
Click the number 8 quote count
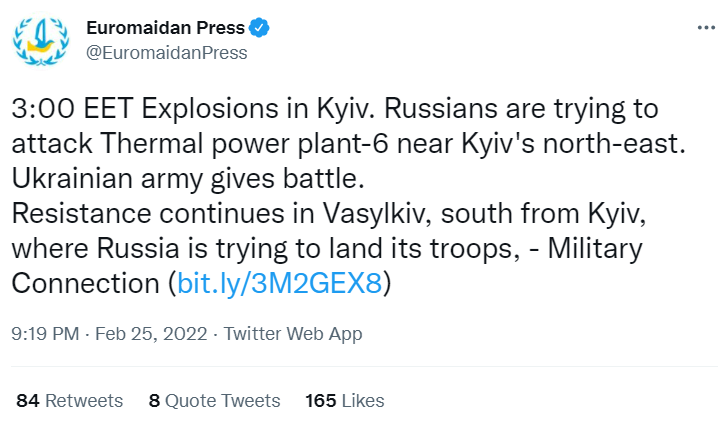(154, 400)
